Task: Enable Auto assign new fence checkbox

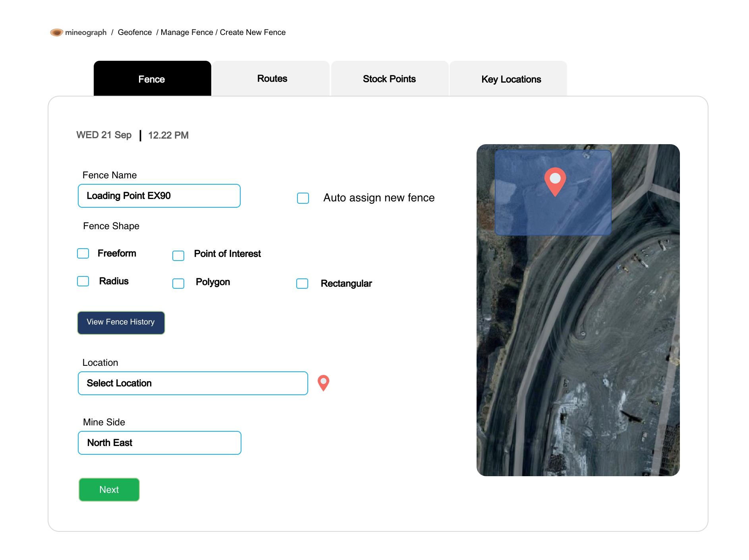Action: point(303,198)
